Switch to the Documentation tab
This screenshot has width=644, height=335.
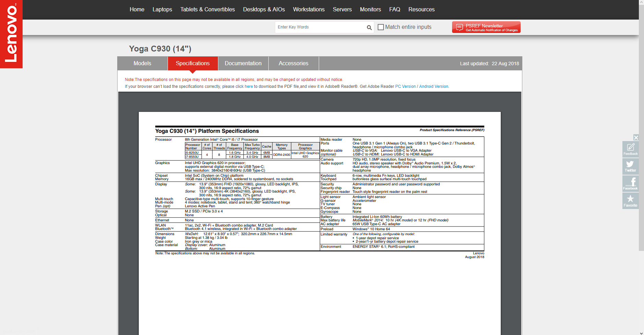243,63
